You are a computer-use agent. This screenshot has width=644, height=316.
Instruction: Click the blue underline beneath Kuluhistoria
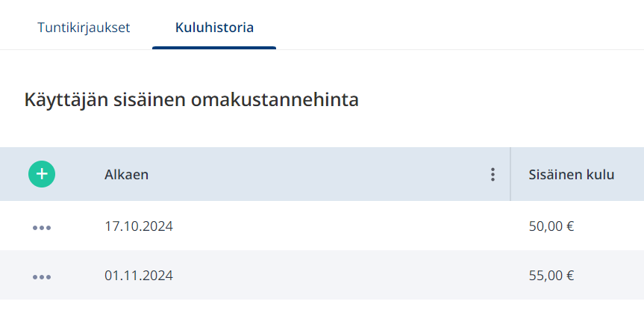(214, 48)
